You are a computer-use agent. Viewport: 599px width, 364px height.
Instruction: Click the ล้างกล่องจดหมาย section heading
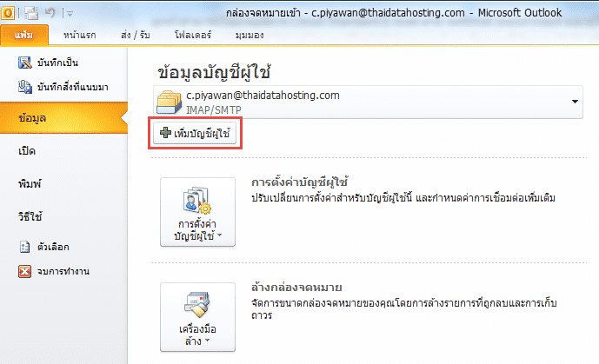296,287
